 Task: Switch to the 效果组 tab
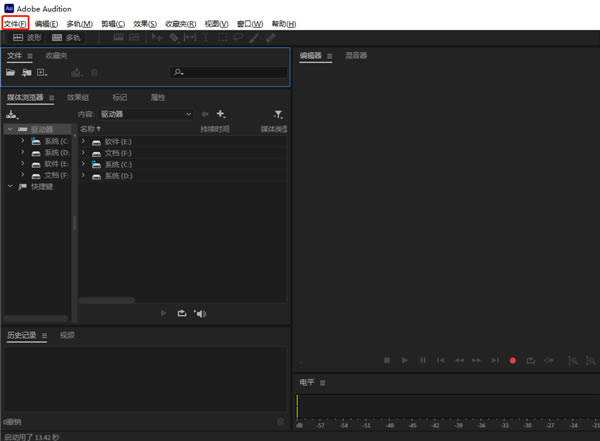pos(78,98)
